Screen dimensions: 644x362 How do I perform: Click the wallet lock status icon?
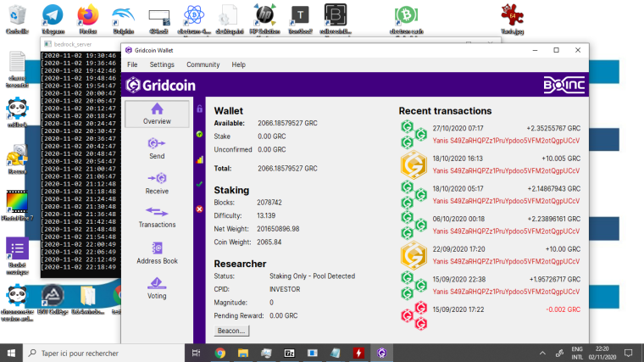[x=200, y=109]
